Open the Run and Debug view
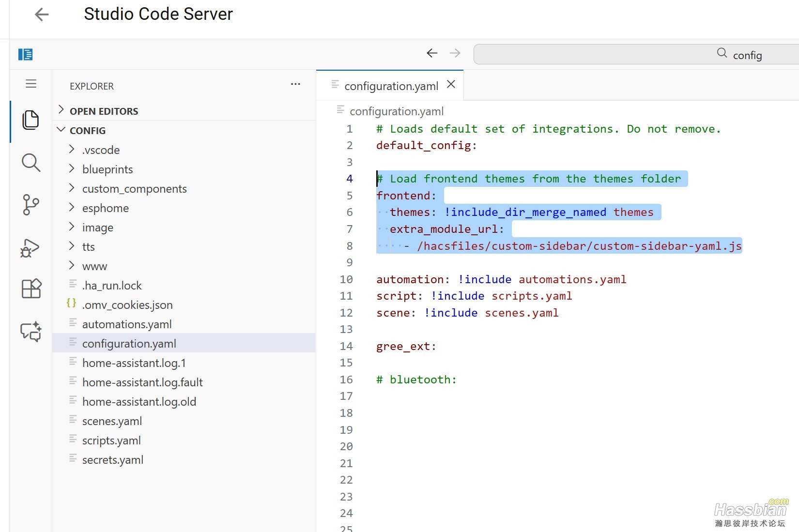Image resolution: width=799 pixels, height=532 pixels. [x=31, y=248]
